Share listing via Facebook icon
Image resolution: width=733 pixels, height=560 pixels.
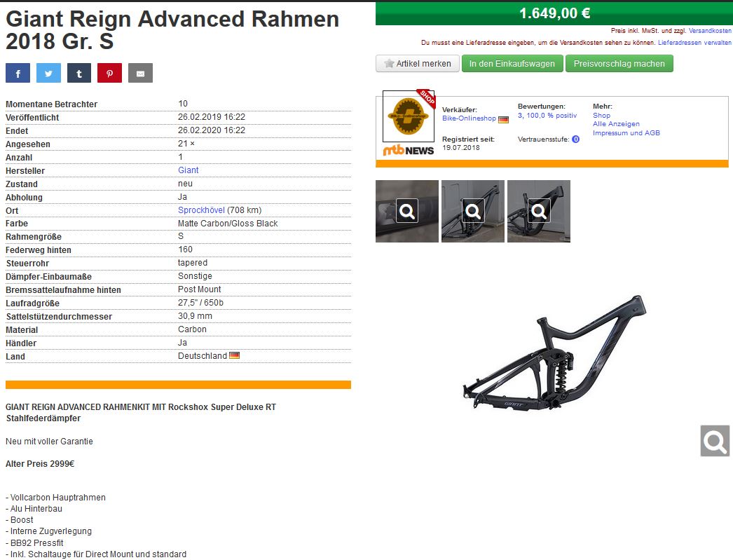pyautogui.click(x=18, y=73)
